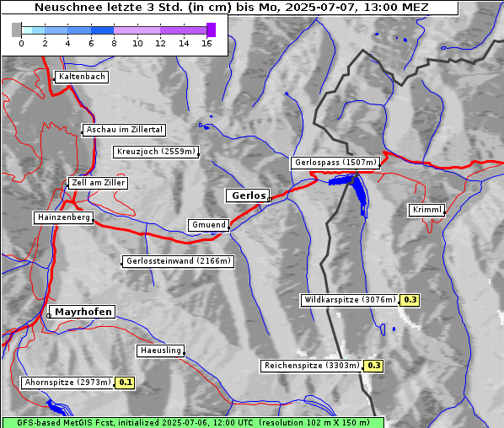Click the legend tick value 10
The width and height of the screenshot is (504, 428).
(x=137, y=43)
